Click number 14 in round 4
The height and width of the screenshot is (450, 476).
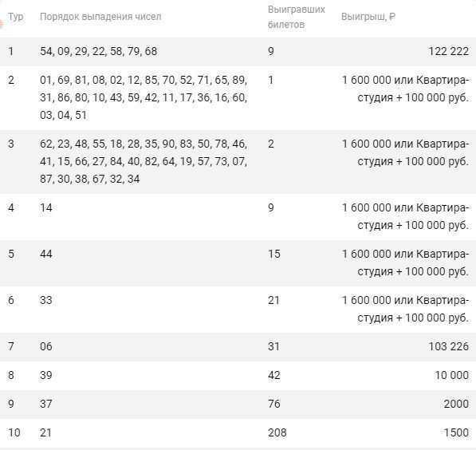46,207
